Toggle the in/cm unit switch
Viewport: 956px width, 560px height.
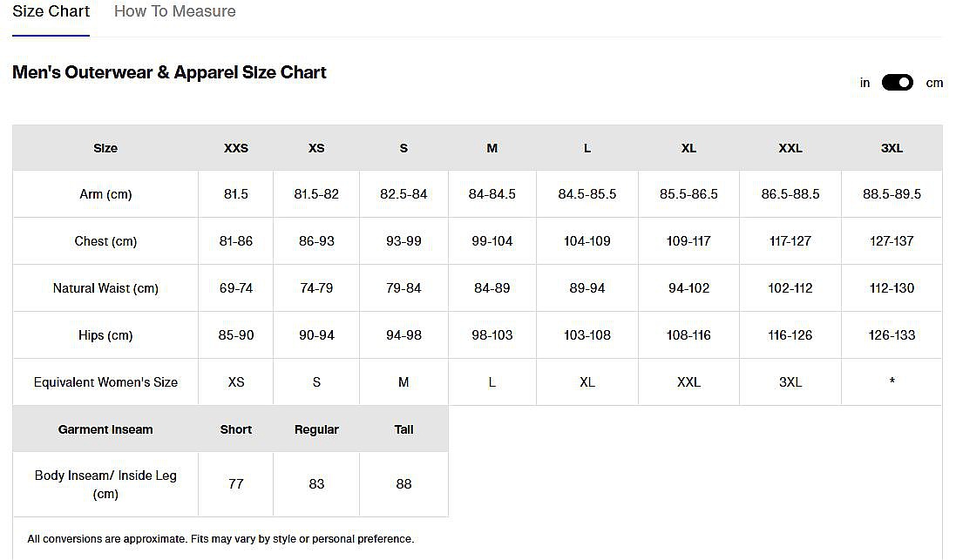click(897, 83)
